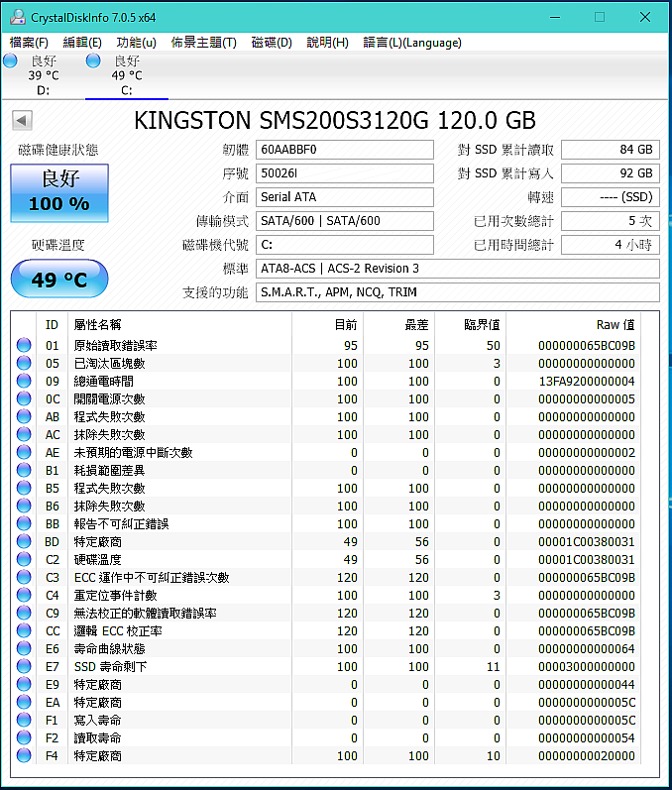Click status orb for C2 硬碟溫度
Viewport: 672px width, 790px height.
(x=24, y=559)
